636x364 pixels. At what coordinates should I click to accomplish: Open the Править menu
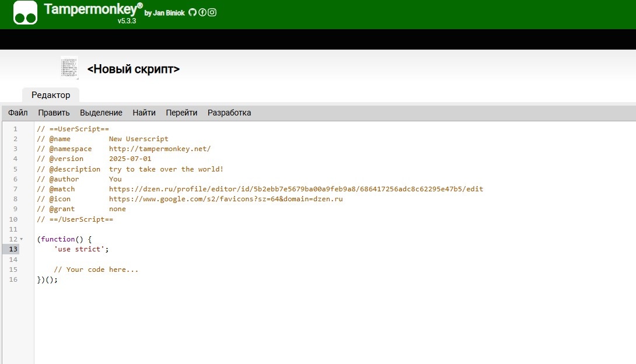pos(54,113)
